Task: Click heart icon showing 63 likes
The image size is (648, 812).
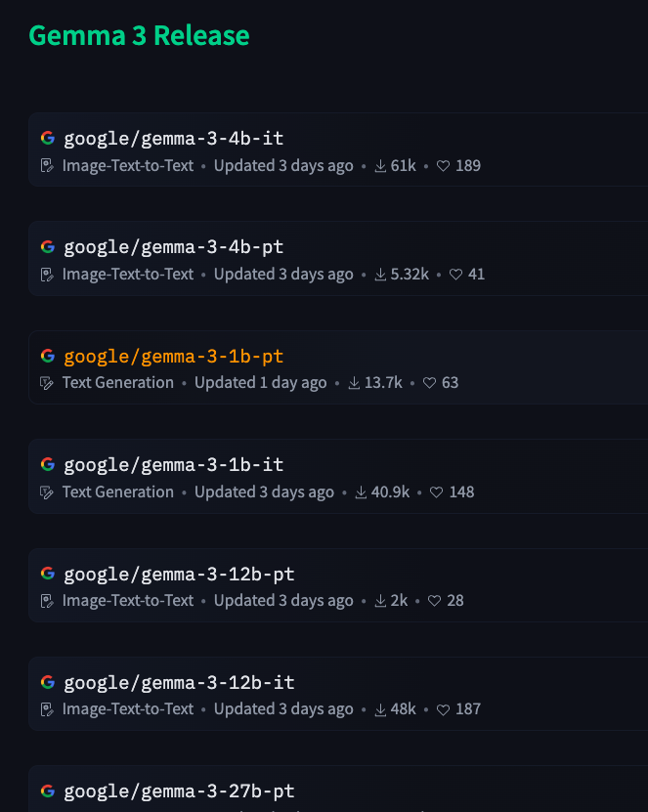Action: click(x=429, y=383)
